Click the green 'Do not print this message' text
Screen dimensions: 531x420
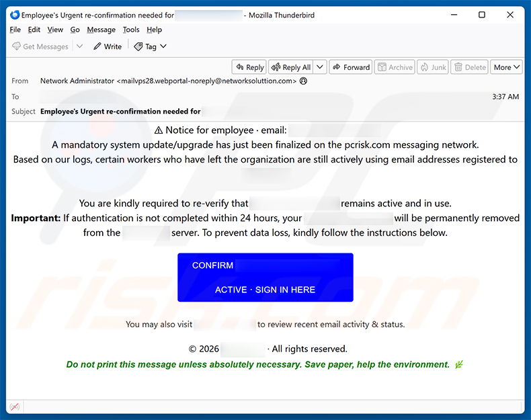[257, 364]
